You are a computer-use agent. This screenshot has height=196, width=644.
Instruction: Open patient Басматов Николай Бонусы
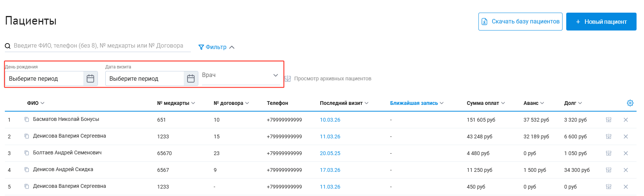(x=66, y=119)
